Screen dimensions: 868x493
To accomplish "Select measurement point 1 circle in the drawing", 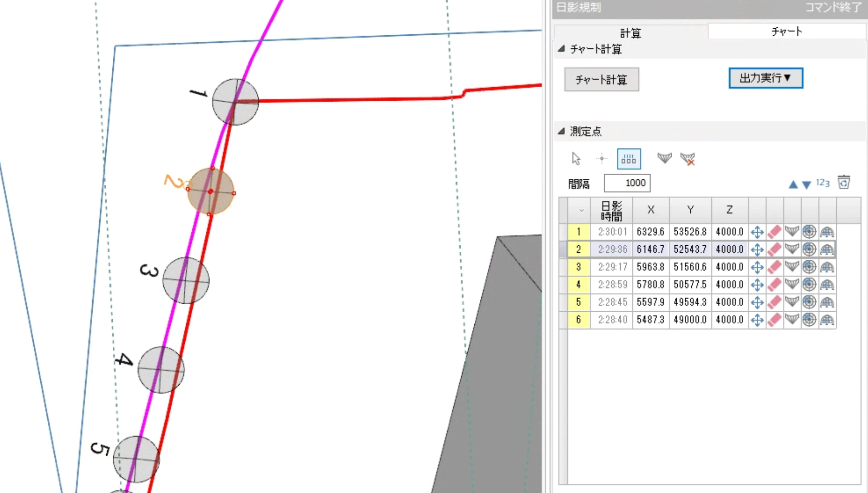I will tap(235, 102).
